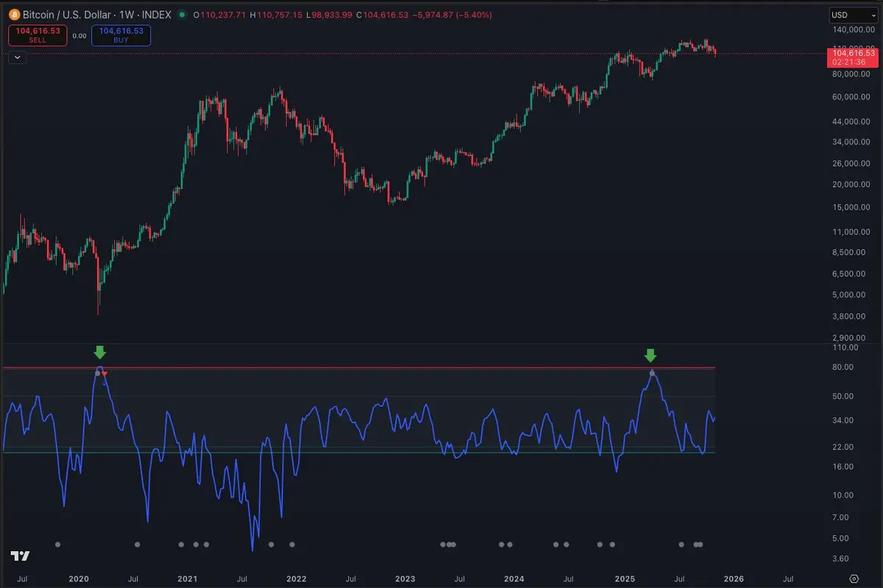Click the red current price label with countdown 02:21:36
This screenshot has width=883, height=588.
[x=852, y=58]
